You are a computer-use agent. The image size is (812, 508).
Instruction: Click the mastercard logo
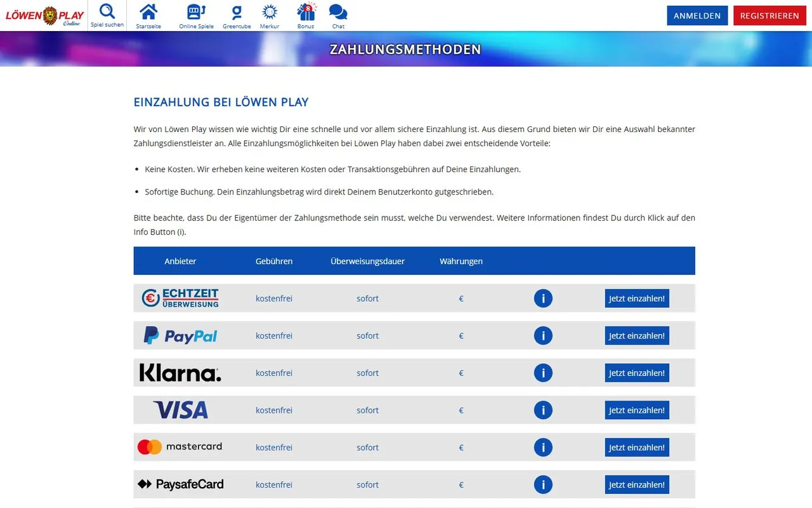(x=180, y=447)
